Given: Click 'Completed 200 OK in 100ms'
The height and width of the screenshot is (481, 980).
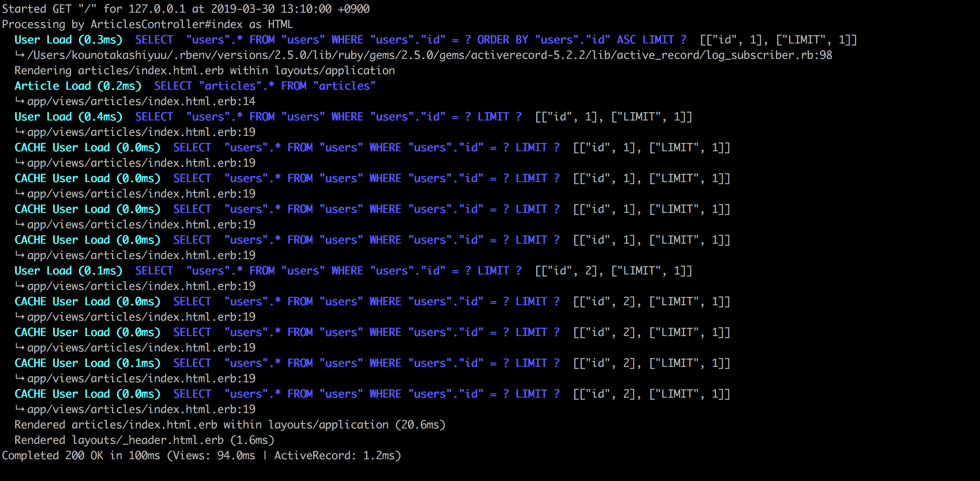Looking at the screenshot, I should coord(81,456).
